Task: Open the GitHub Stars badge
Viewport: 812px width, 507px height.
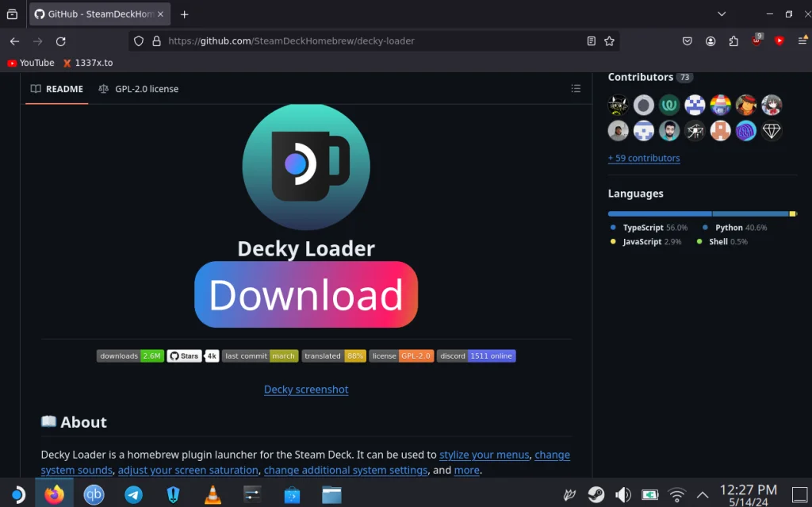Action: [184, 356]
